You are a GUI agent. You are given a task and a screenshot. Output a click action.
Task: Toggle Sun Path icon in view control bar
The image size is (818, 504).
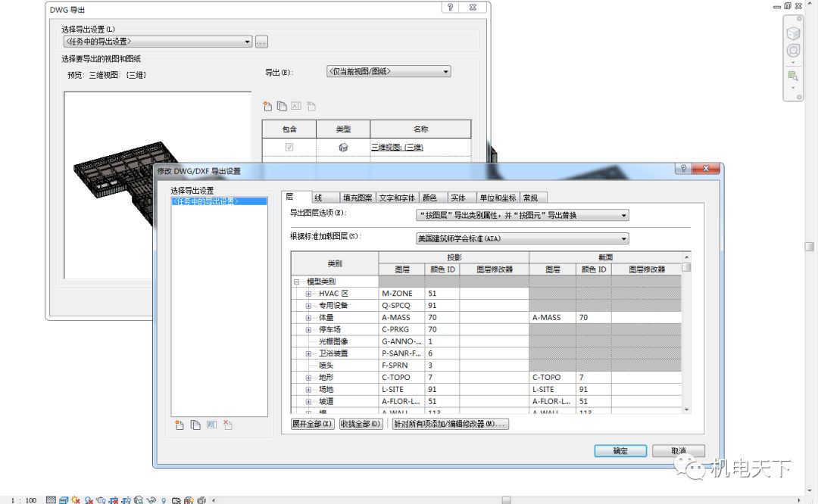coord(76,499)
